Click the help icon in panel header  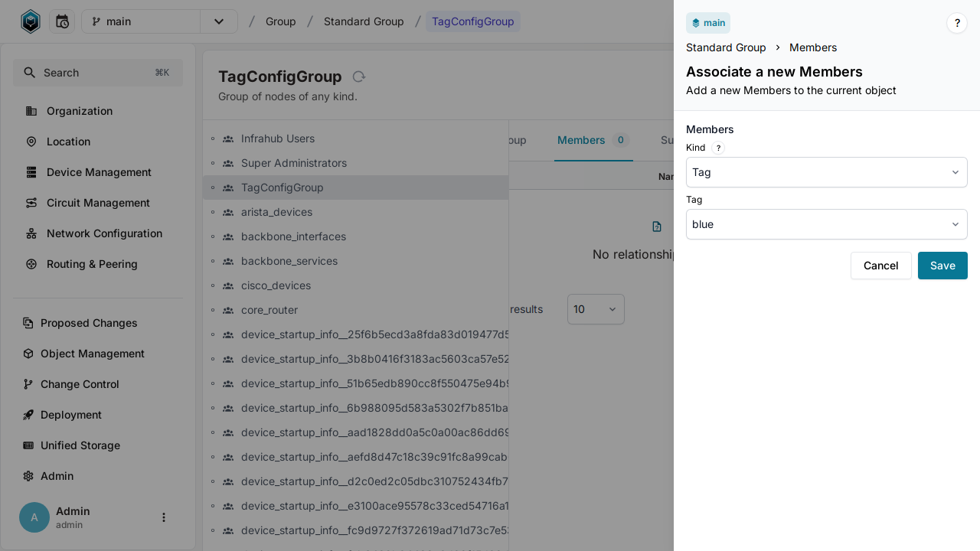[x=956, y=23]
